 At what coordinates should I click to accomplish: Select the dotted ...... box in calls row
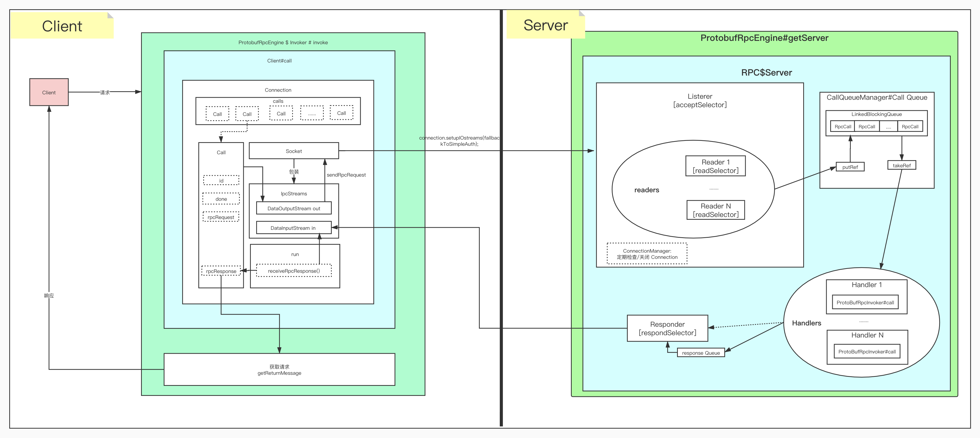(312, 113)
